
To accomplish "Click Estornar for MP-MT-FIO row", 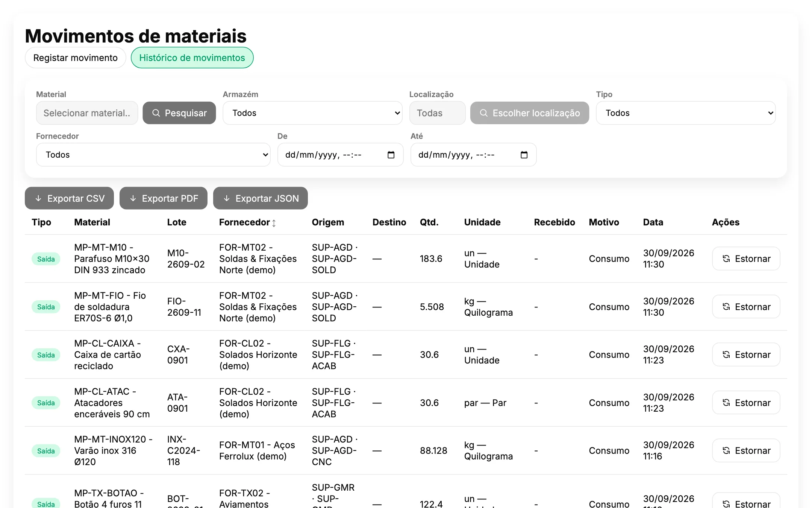I will click(746, 307).
